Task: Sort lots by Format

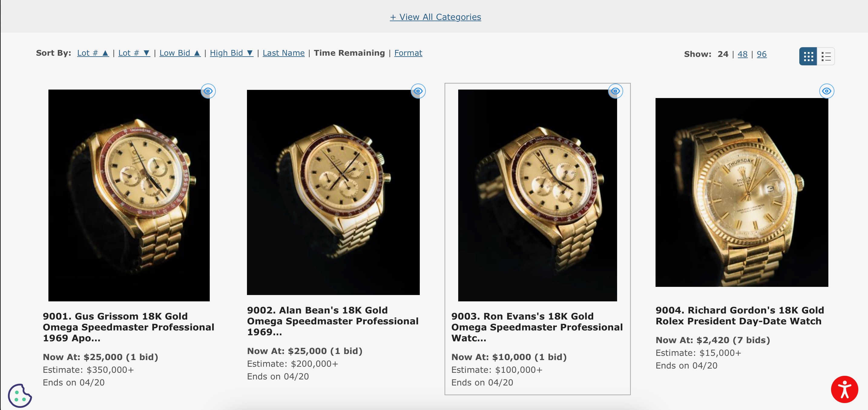Action: [x=408, y=53]
